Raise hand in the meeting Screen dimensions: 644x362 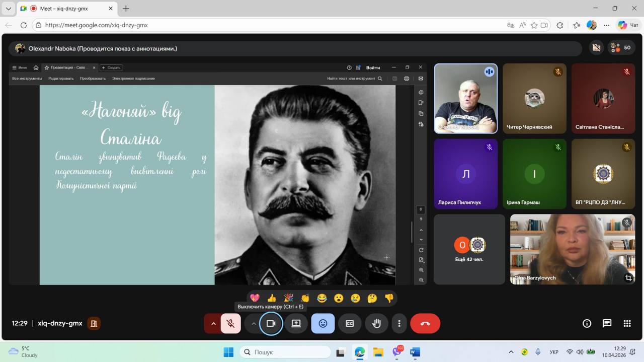[x=376, y=324]
